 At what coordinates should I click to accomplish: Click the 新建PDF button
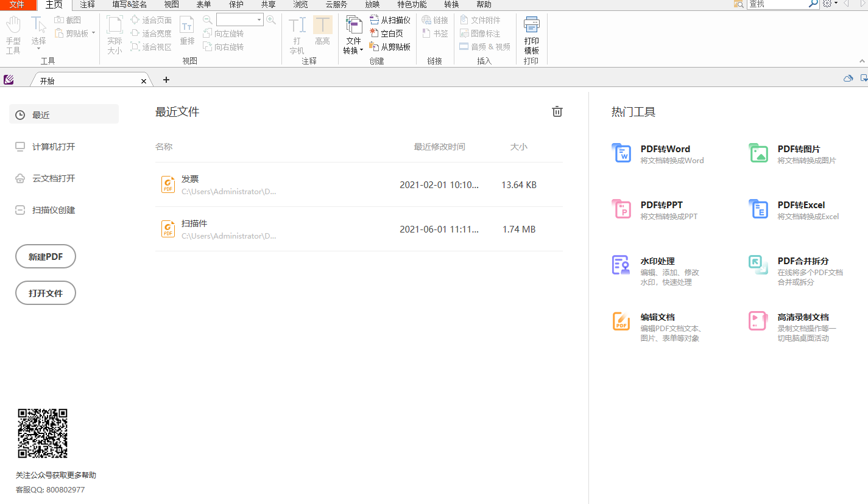point(45,256)
